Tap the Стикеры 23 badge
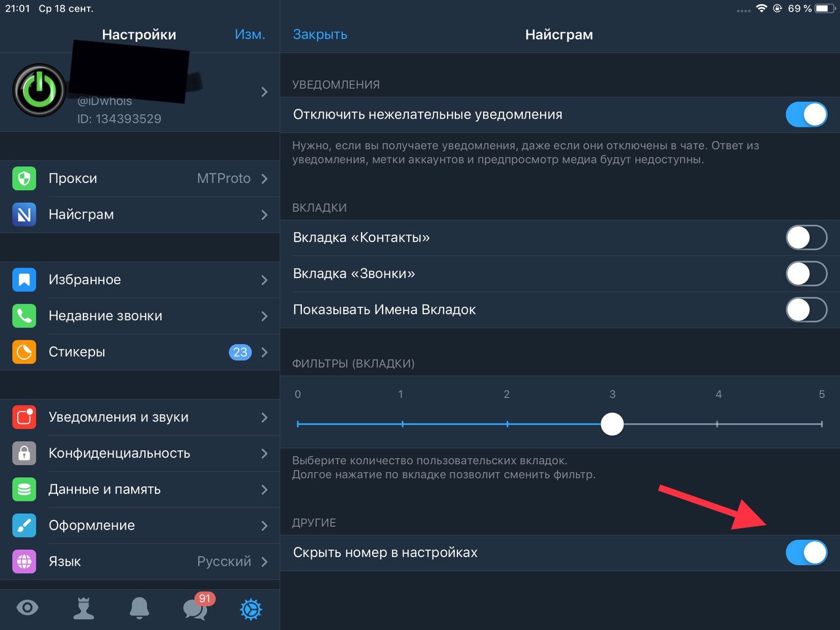The height and width of the screenshot is (630, 840). (240, 352)
